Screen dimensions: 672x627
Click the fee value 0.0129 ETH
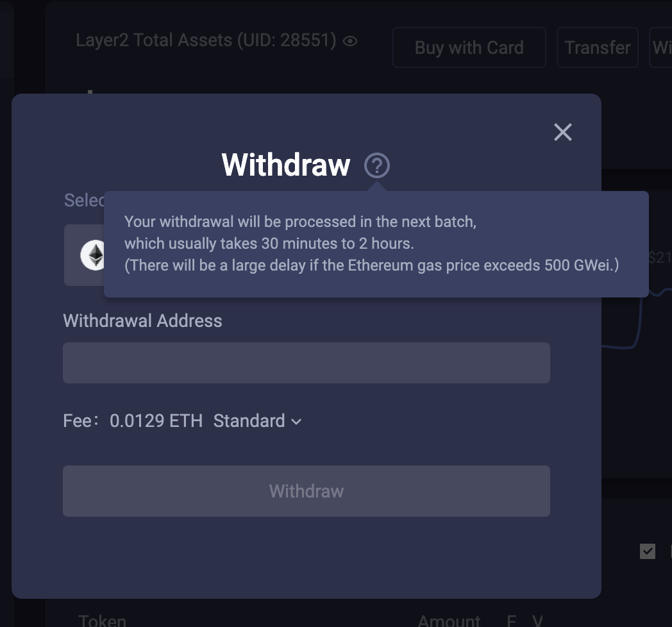pyautogui.click(x=156, y=421)
